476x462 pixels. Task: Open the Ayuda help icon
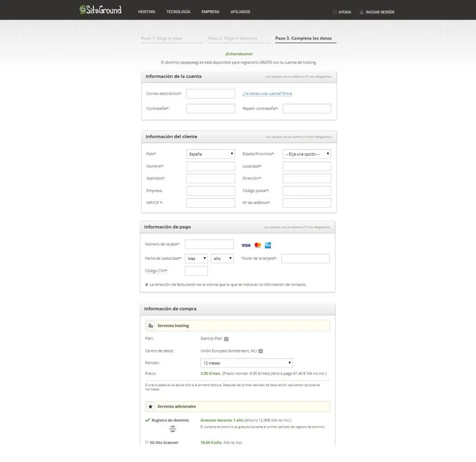(x=335, y=12)
